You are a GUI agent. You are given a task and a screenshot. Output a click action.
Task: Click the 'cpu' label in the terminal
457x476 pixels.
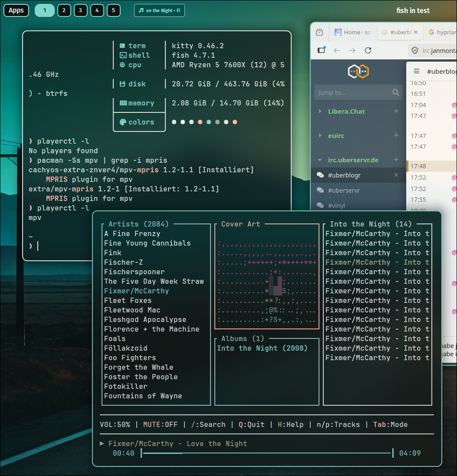135,65
